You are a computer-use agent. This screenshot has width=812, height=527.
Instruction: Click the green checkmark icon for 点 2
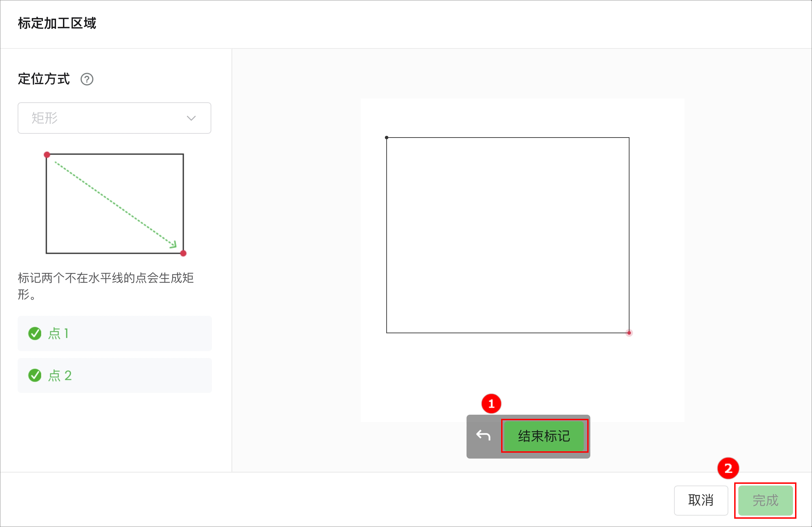click(35, 375)
